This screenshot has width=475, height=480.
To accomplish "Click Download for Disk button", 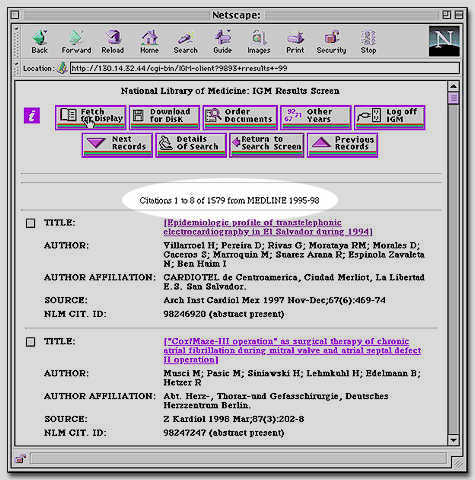I will tap(165, 117).
